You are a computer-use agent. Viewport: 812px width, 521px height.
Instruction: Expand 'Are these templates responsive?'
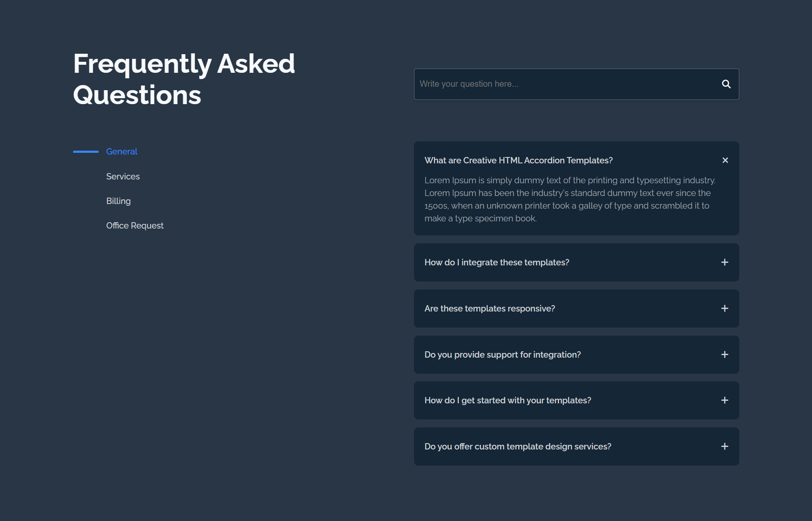click(490, 309)
